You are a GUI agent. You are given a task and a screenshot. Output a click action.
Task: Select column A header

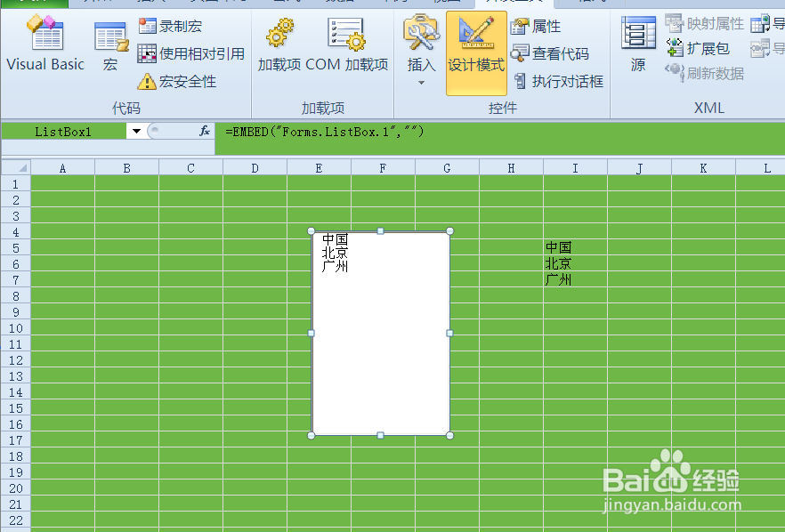62,168
